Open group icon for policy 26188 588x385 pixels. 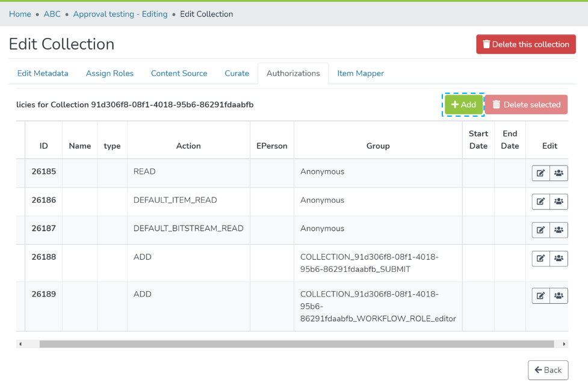[x=559, y=259]
